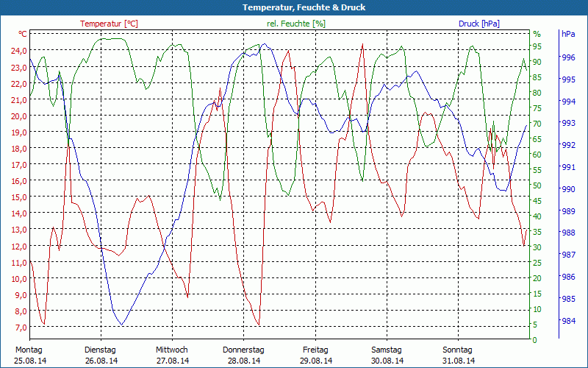The height and width of the screenshot is (368, 588).
Task: Click the 'Sonntag' day label
Action: click(457, 350)
